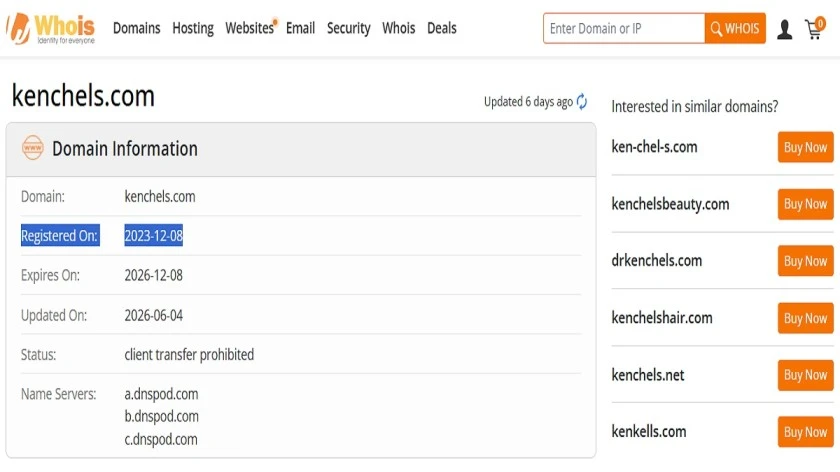The height and width of the screenshot is (472, 840).
Task: Open the Domains menu
Action: pos(137,28)
